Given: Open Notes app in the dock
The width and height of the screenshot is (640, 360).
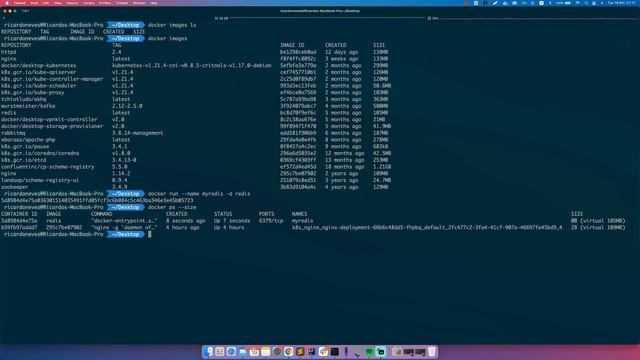Looking at the screenshot, I should (266, 351).
